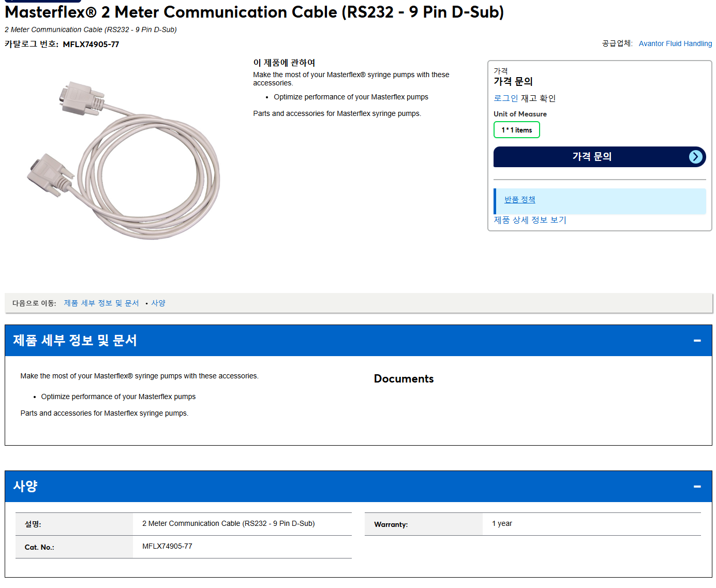The width and height of the screenshot is (716, 588).
Task: Click the 사양 header title
Action: tap(25, 487)
